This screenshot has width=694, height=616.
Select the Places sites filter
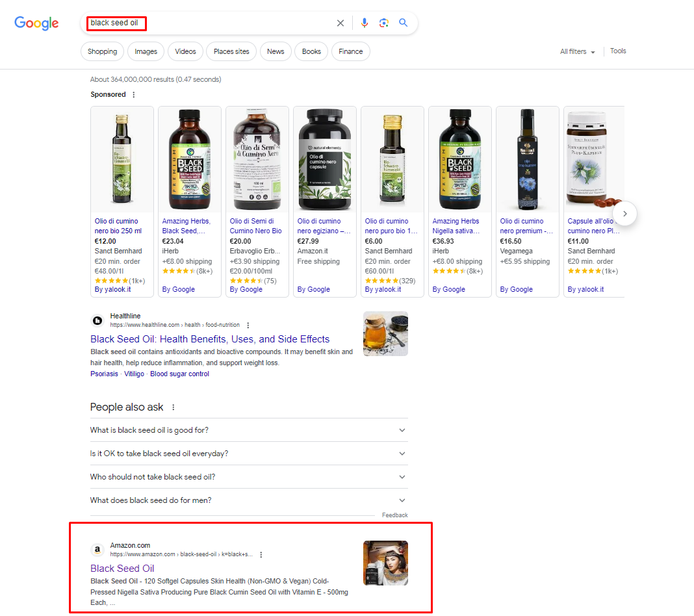click(231, 51)
